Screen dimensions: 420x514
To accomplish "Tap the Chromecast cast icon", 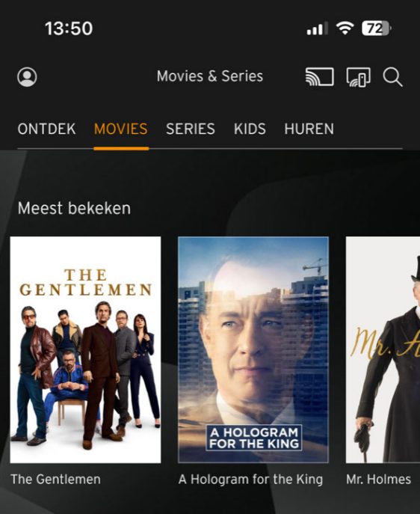I will 320,77.
